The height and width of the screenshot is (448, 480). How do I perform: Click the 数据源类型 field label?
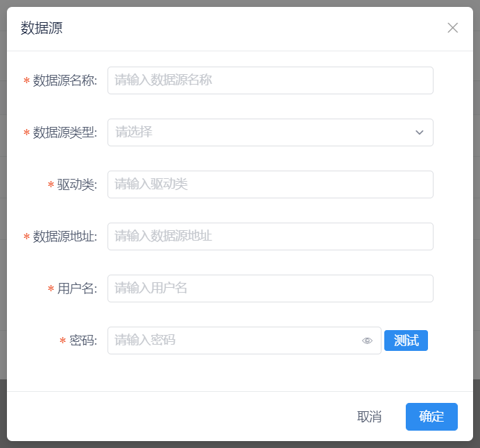[x=65, y=133]
